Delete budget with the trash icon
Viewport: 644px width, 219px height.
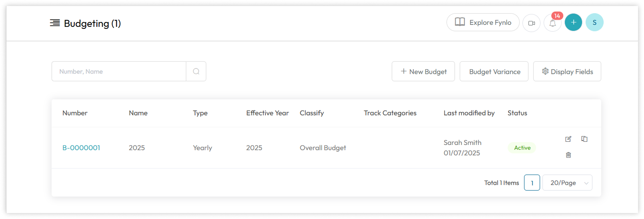click(568, 155)
